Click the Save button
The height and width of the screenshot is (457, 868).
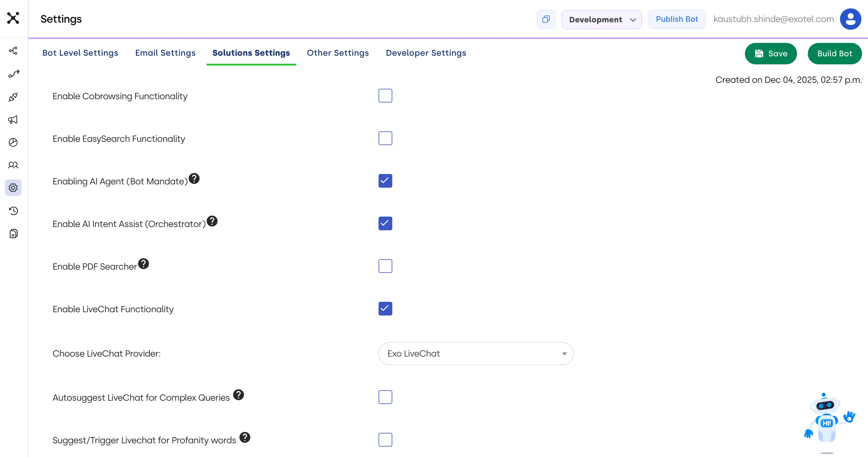point(771,54)
